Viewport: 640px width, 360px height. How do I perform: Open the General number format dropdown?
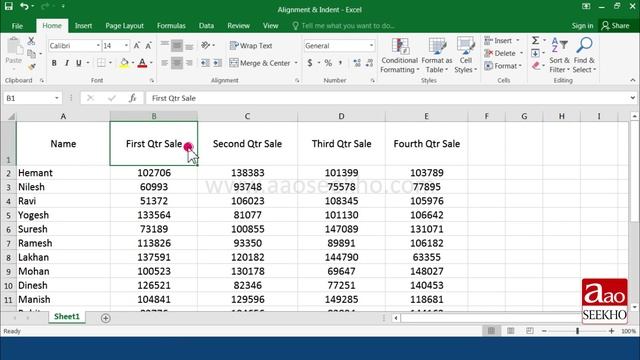pos(371,45)
